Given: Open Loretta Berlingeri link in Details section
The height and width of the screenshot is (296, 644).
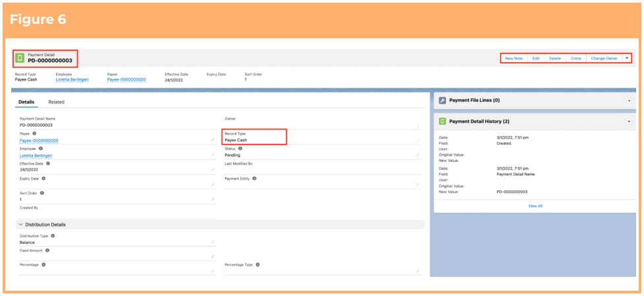Looking at the screenshot, I should 36,155.
